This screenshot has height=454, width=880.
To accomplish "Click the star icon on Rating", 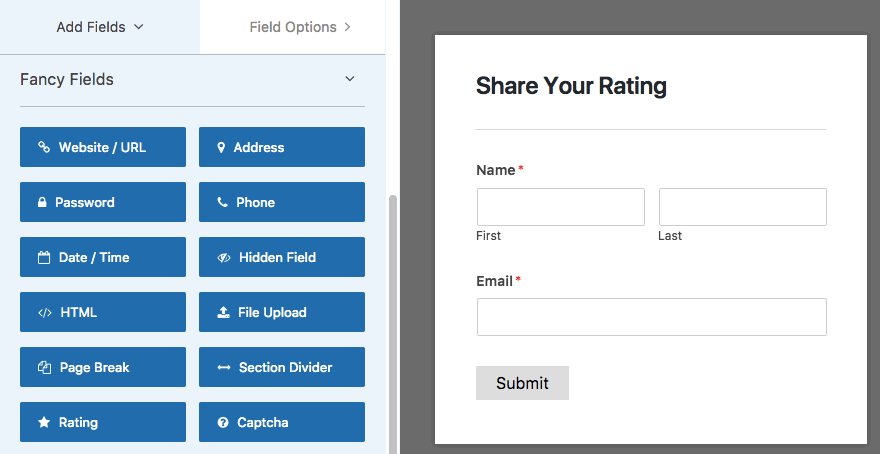I will click(x=44, y=423).
